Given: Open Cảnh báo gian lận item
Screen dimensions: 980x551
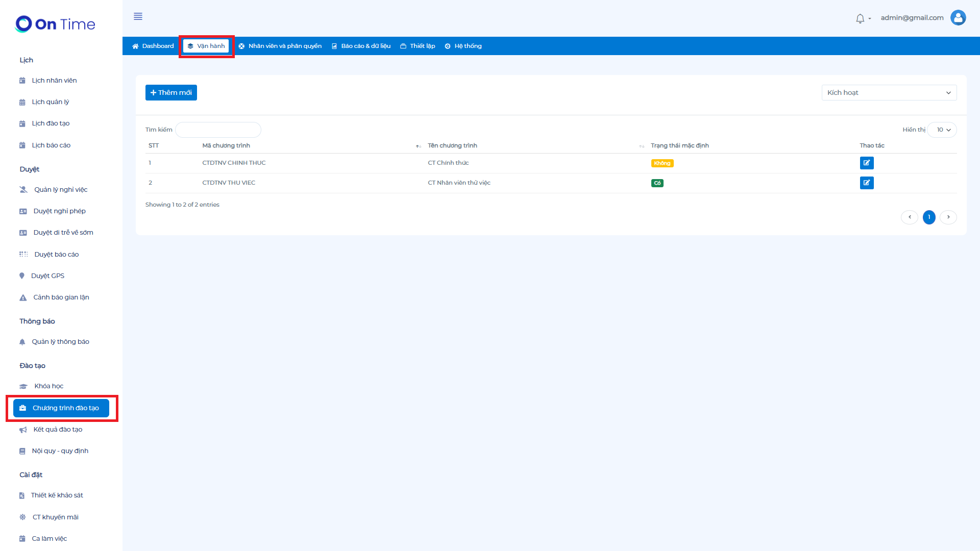Looking at the screenshot, I should click(61, 297).
